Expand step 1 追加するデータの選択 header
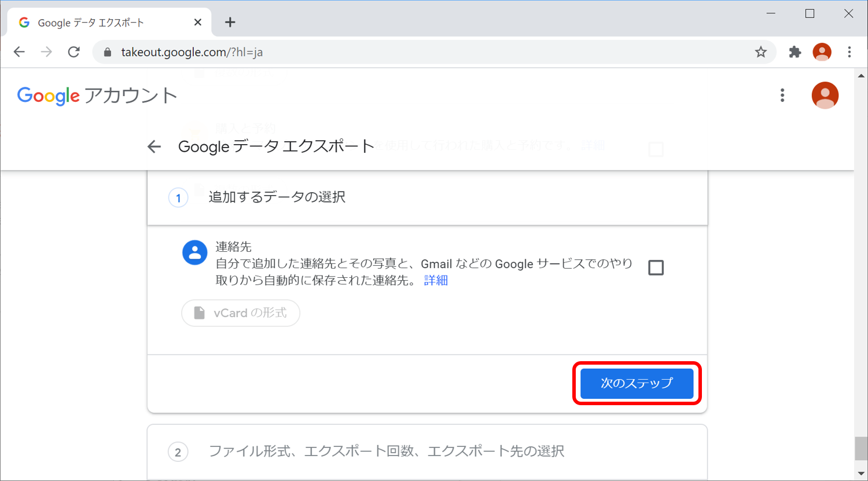This screenshot has width=868, height=481. pos(427,197)
